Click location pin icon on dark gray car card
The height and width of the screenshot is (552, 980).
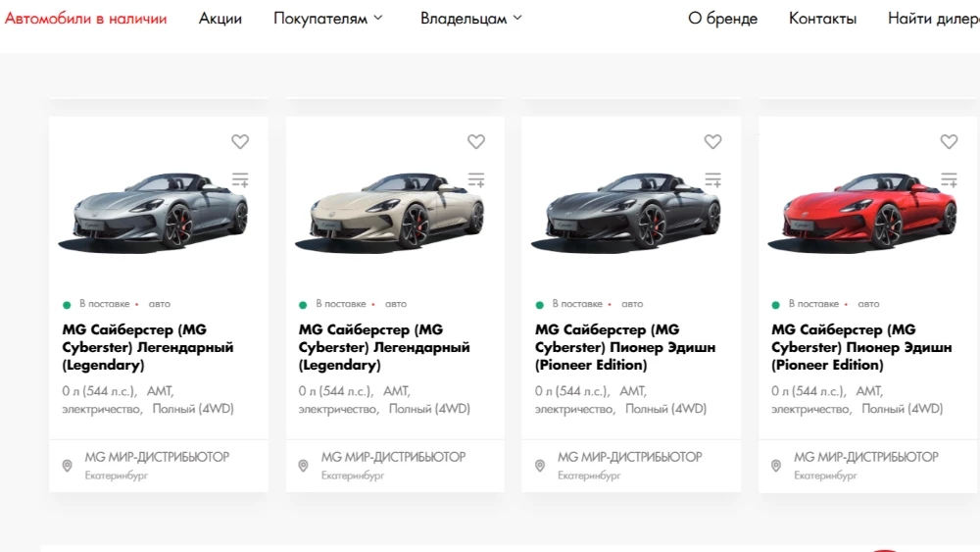[x=540, y=466]
